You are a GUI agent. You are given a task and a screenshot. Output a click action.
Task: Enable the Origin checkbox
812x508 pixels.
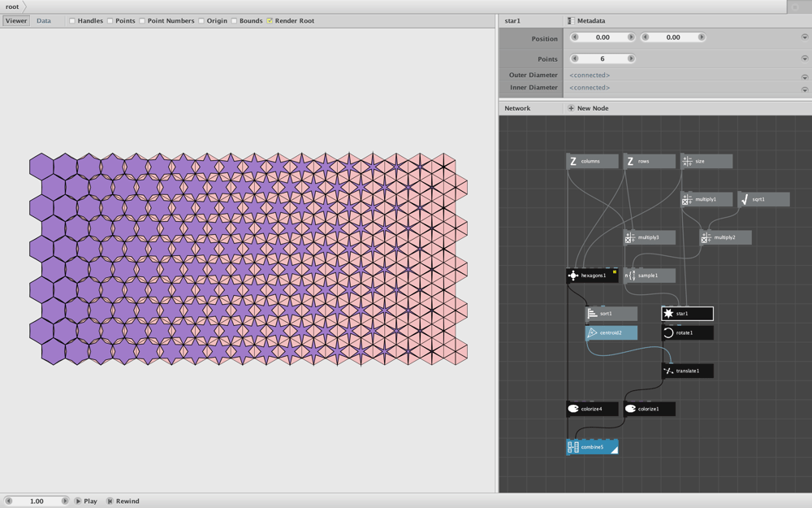(201, 21)
